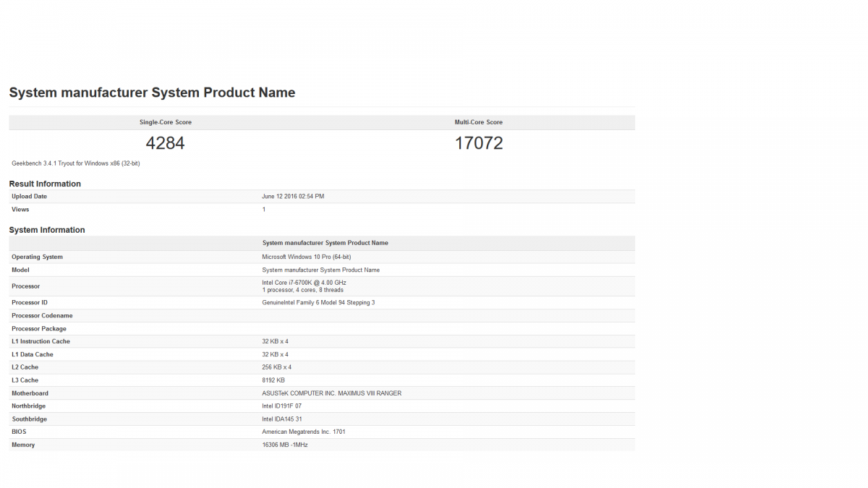Click the System Information section heading
This screenshot has width=868, height=488.
[x=47, y=230]
